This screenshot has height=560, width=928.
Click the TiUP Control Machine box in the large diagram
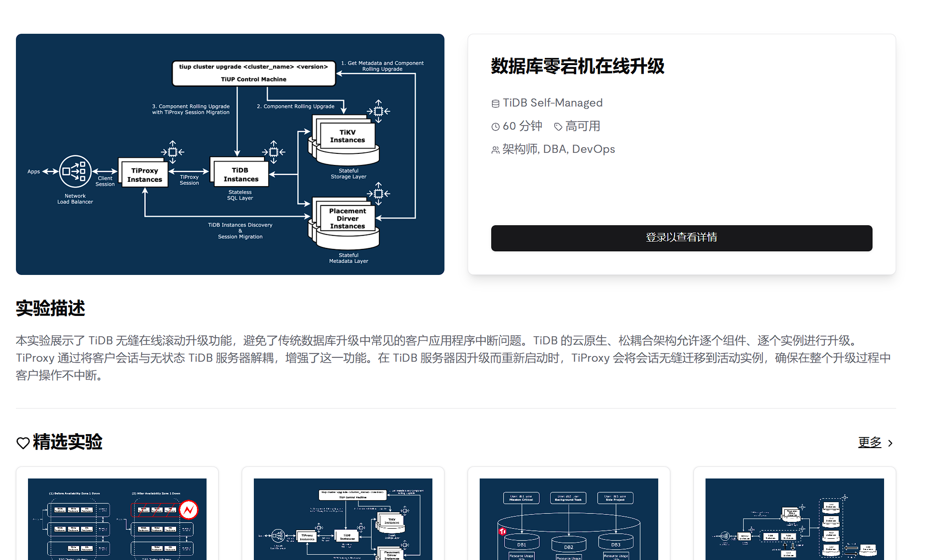tap(253, 73)
